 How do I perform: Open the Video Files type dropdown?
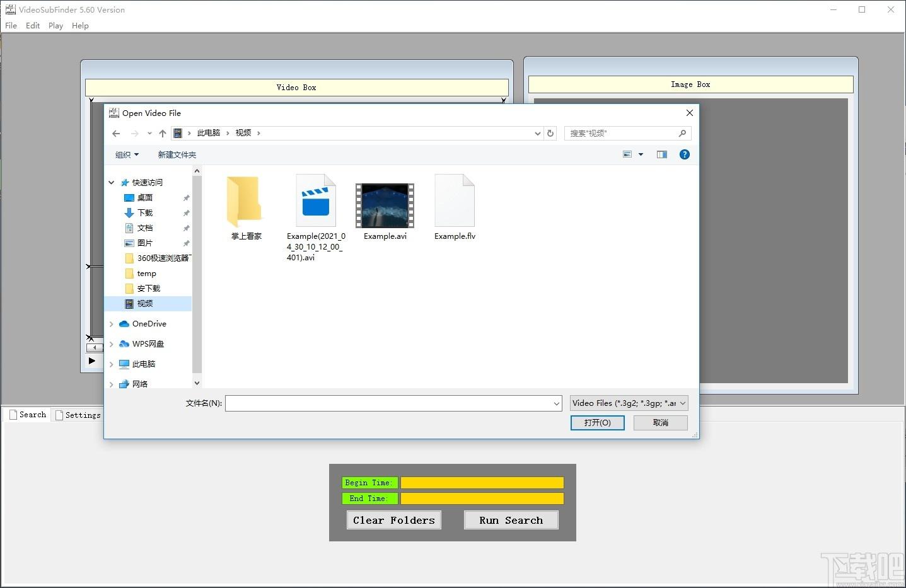point(629,403)
